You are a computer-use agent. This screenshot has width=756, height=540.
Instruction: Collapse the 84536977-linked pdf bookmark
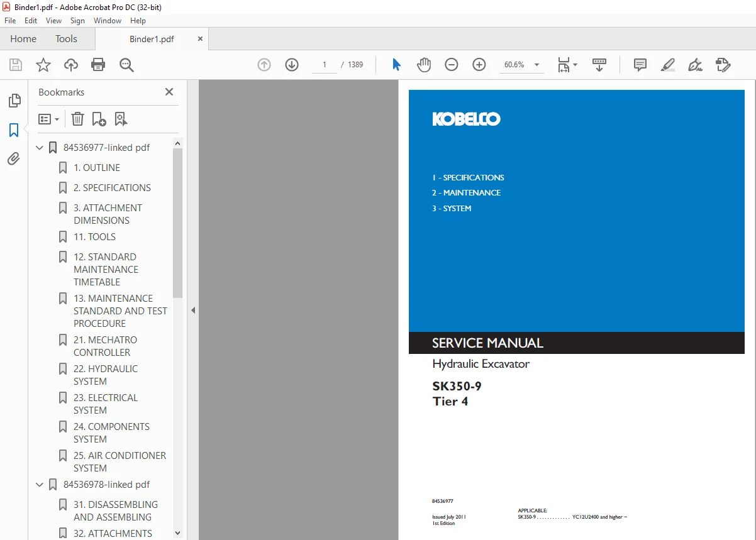tap(40, 148)
